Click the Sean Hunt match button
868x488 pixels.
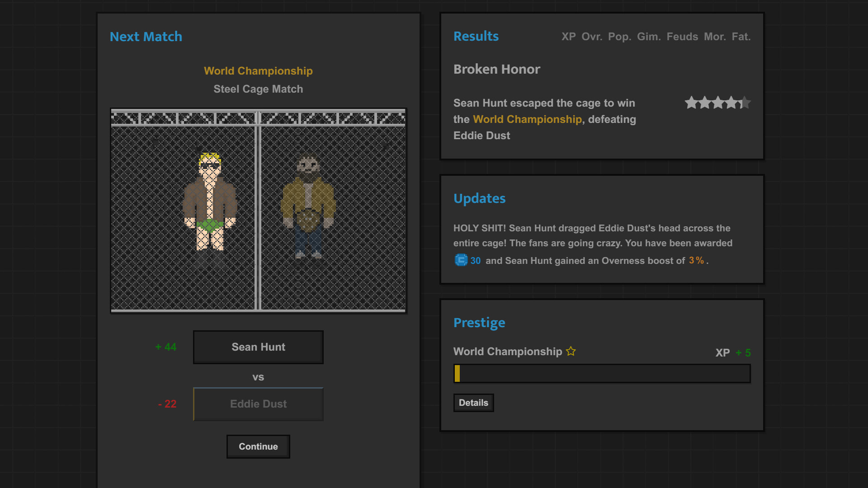(x=258, y=347)
